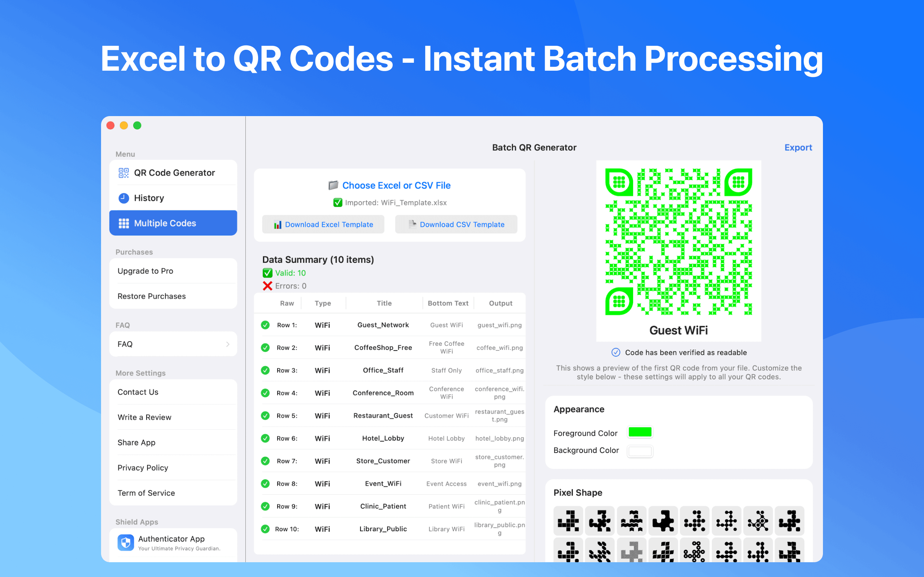Change the Foreground Color swatch
Image resolution: width=924 pixels, height=577 pixels.
pyautogui.click(x=640, y=432)
